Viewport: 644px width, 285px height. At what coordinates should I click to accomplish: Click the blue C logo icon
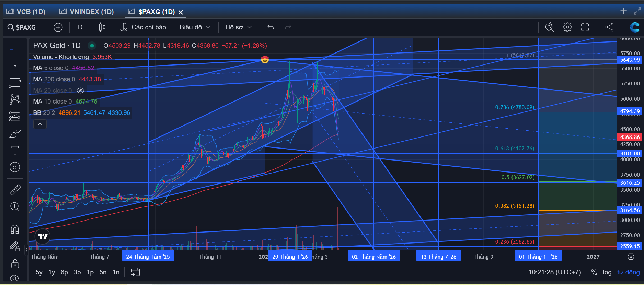(x=635, y=27)
